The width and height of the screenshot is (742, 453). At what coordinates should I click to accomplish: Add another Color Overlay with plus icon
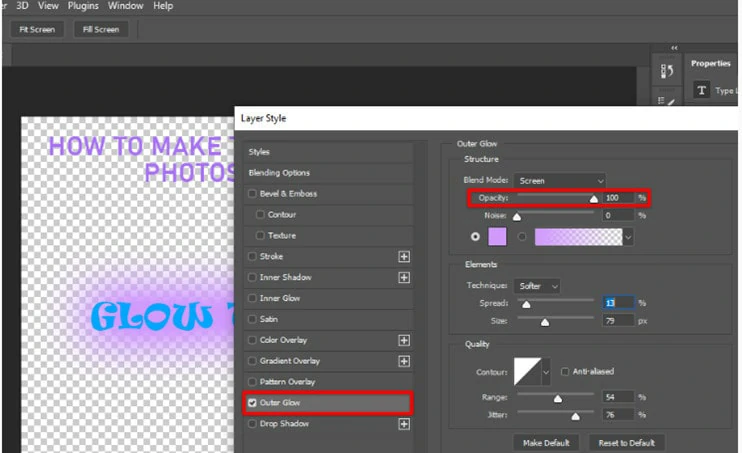pyautogui.click(x=404, y=340)
